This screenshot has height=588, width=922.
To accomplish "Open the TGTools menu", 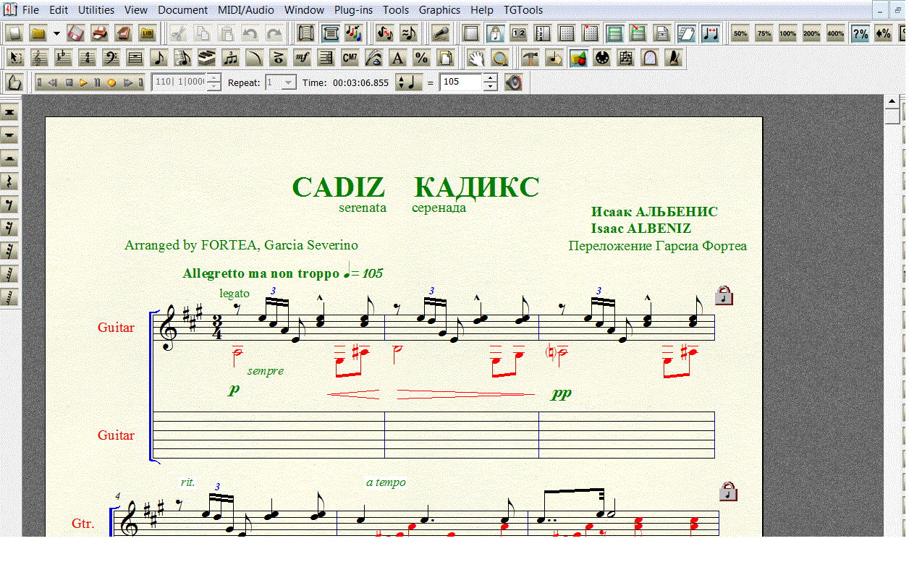I will [x=523, y=10].
